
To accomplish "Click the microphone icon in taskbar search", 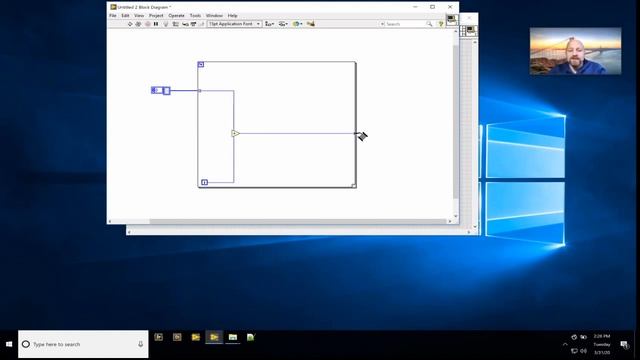I will coord(140,344).
